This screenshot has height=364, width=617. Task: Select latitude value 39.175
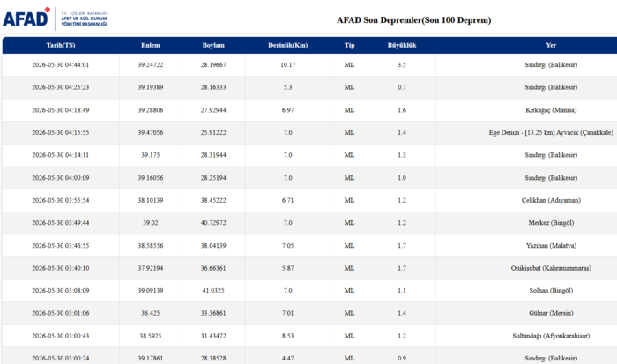(151, 155)
